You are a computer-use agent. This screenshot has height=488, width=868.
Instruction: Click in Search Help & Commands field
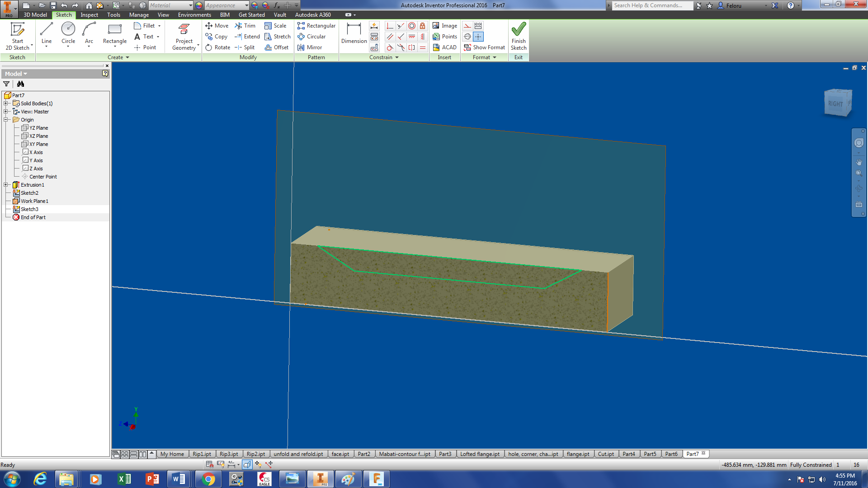pyautogui.click(x=652, y=5)
